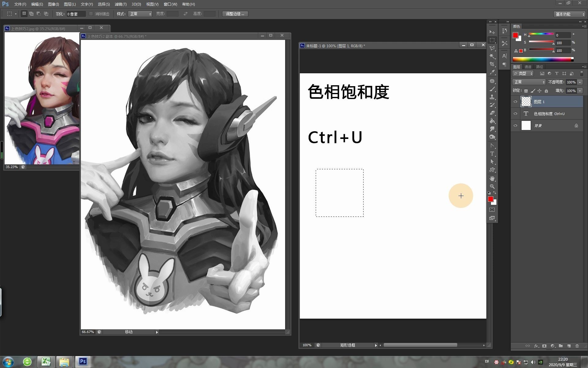Choose New Selection mode in options bar
Viewport: 588px width, 368px height.
24,14
